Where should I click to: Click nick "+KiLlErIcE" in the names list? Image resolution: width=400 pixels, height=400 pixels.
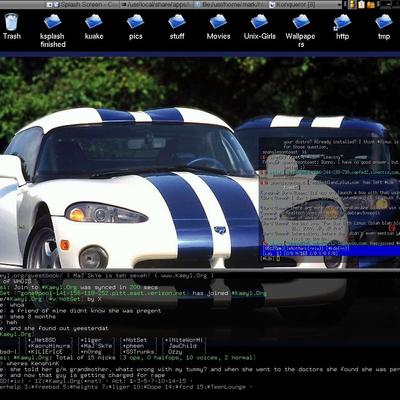pos(46,352)
